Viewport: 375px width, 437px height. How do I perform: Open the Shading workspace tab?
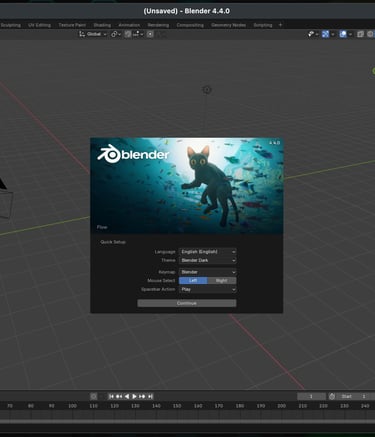(x=102, y=25)
